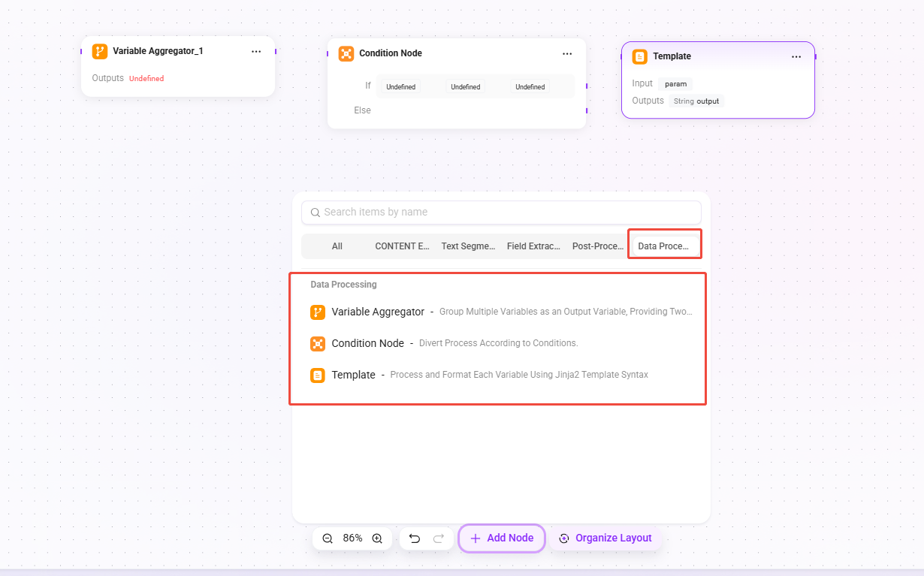Viewport: 924px width, 576px height.
Task: Switch to the Field Extrac... tab
Action: coord(533,246)
